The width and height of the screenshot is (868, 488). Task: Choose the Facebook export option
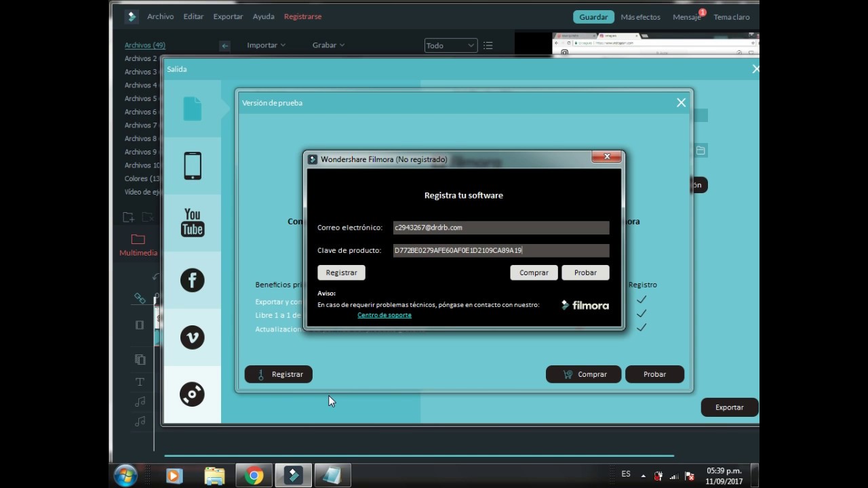tap(193, 280)
